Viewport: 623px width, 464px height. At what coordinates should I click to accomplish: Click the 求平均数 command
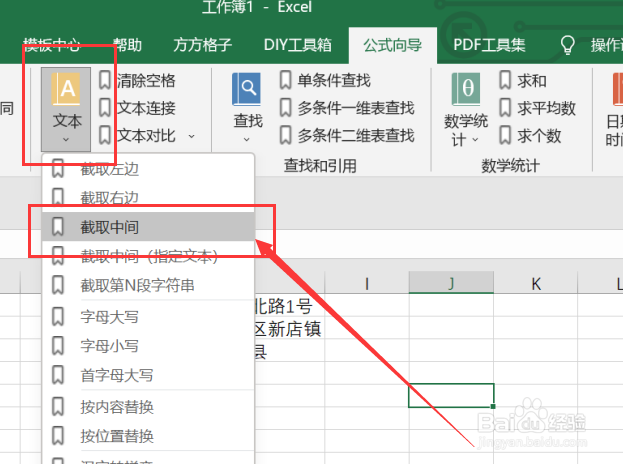(546, 108)
